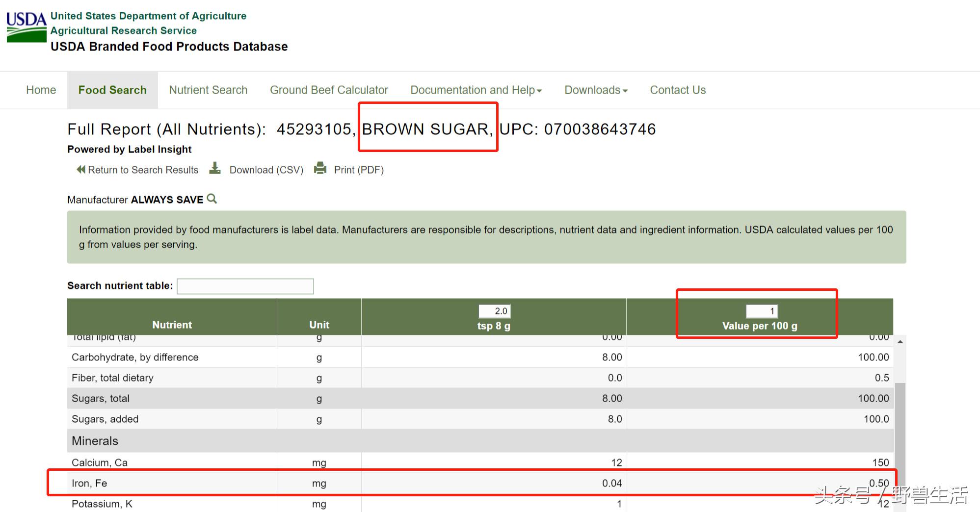This screenshot has height=512, width=980.
Task: Expand the Downloads menu
Action: [596, 90]
